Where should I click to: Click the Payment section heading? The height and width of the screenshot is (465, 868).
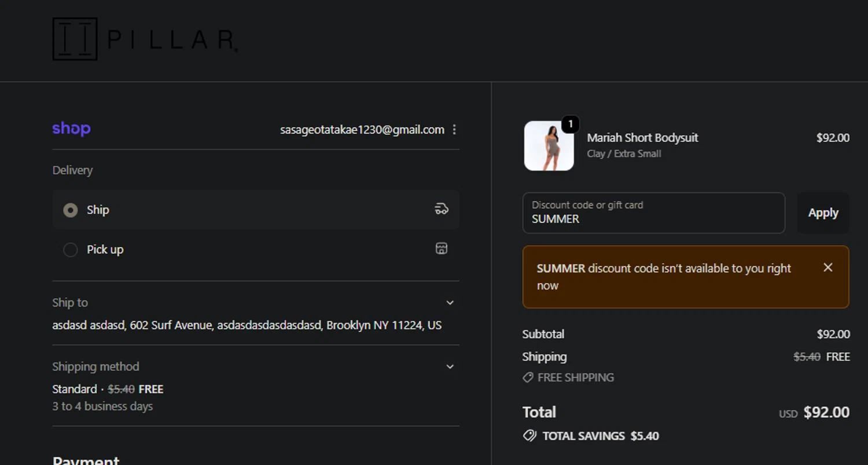pos(86,460)
